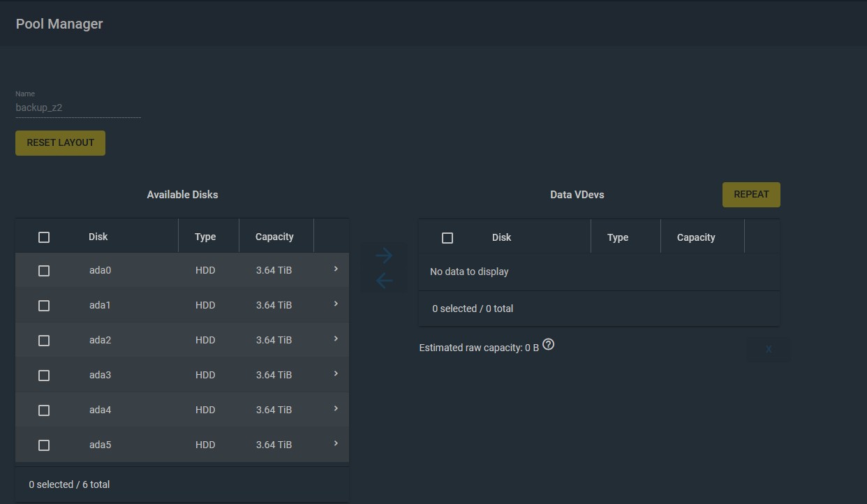Sort Data VDevs by Type column

pos(618,237)
